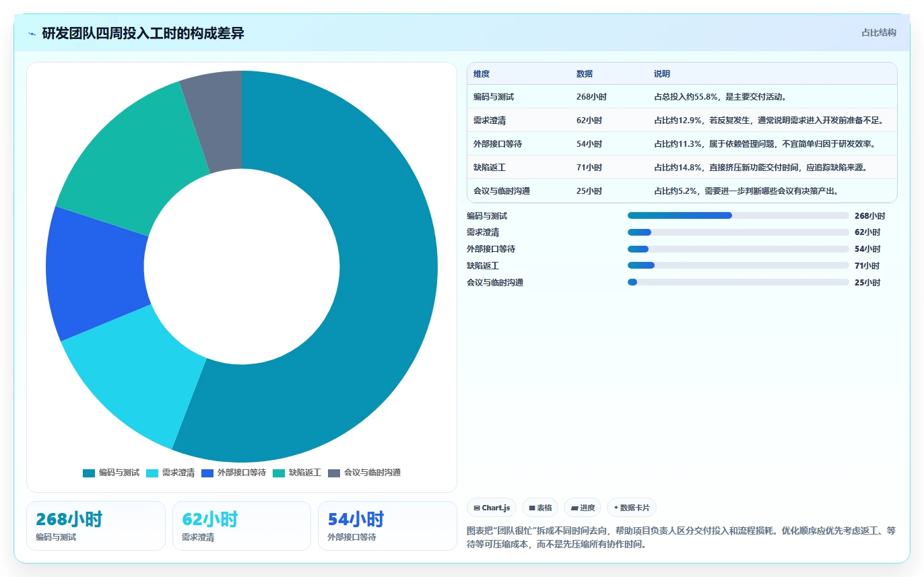
Task: Open the 268小时 编码与测试 stat card
Action: point(96,526)
